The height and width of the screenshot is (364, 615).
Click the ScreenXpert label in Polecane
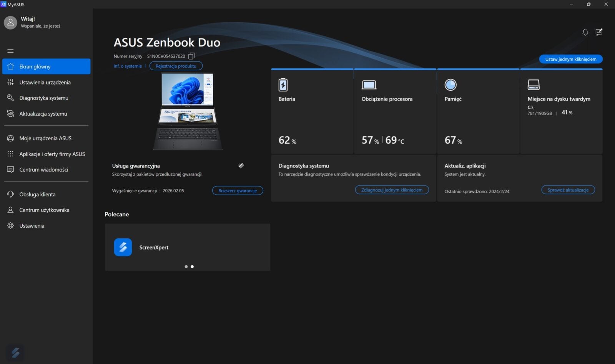[x=154, y=248]
